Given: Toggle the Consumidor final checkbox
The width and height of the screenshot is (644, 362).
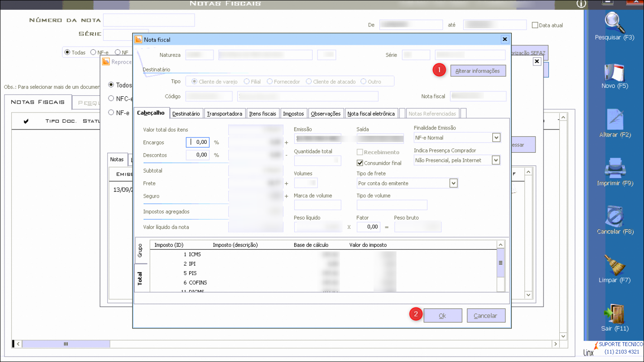Looking at the screenshot, I should [360, 163].
